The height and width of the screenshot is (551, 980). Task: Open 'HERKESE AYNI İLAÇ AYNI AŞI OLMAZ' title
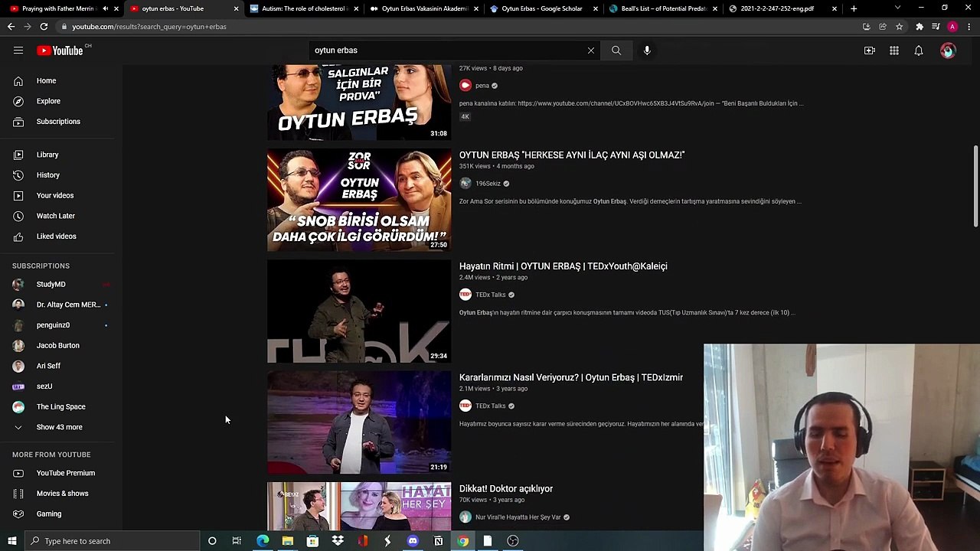click(x=572, y=155)
